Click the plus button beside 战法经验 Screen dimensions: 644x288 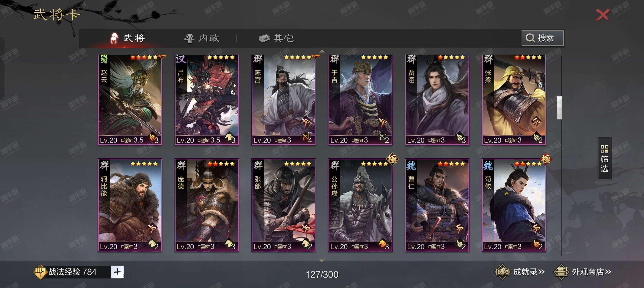pyautogui.click(x=117, y=272)
